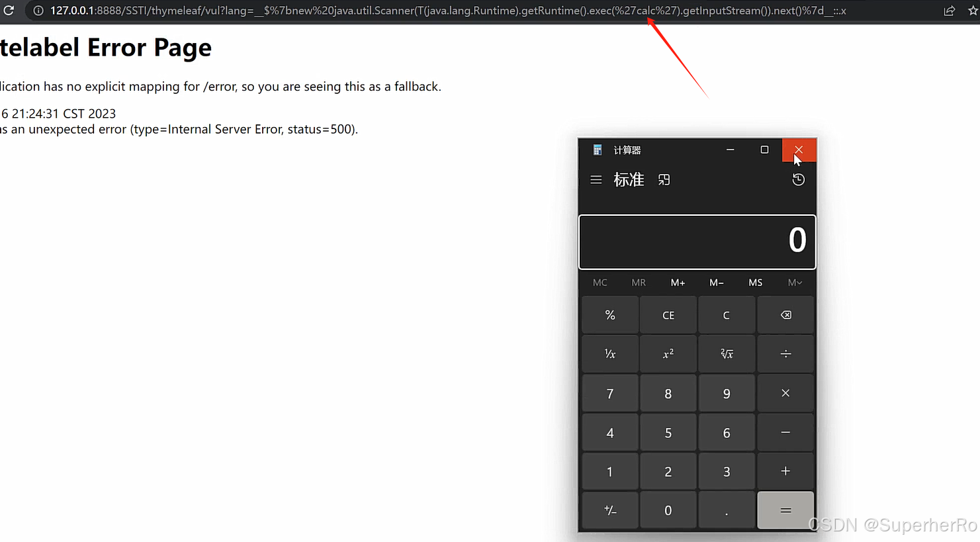This screenshot has width=980, height=542.
Task: Click the subtract key
Action: tap(785, 432)
